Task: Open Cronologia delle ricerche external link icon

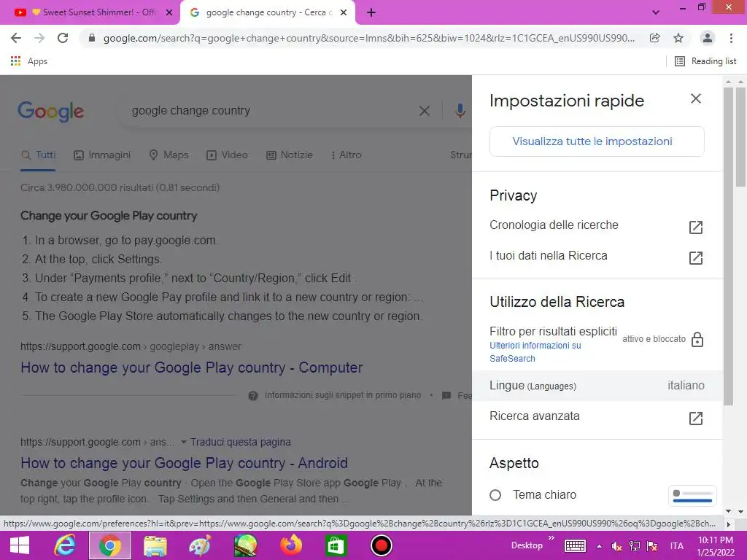Action: coord(695,227)
